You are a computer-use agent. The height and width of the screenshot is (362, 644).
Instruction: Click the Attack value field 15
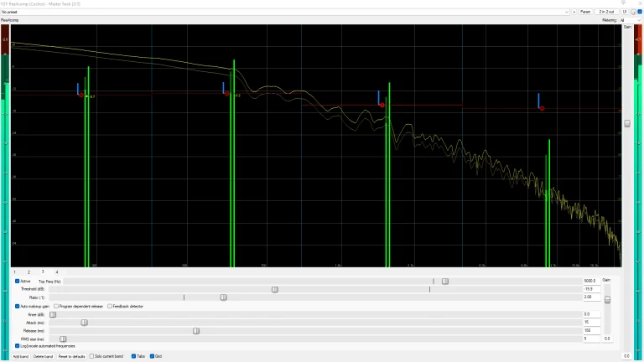pyautogui.click(x=591, y=322)
